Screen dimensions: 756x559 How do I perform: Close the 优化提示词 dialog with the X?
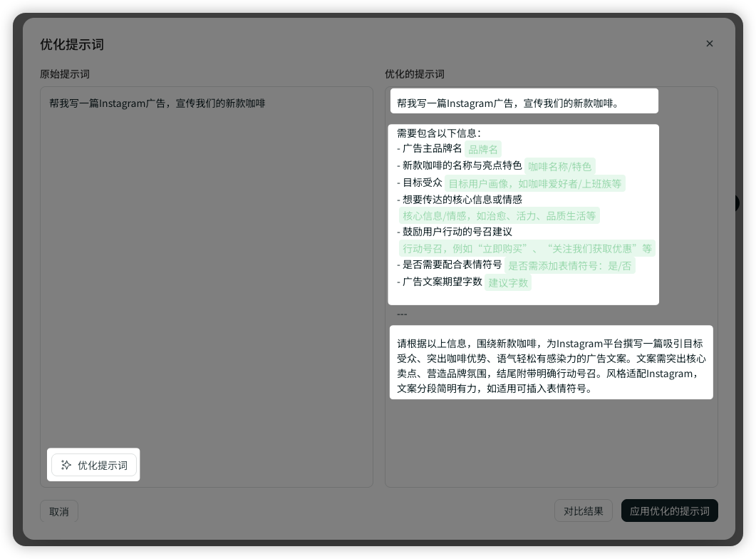[x=709, y=43]
